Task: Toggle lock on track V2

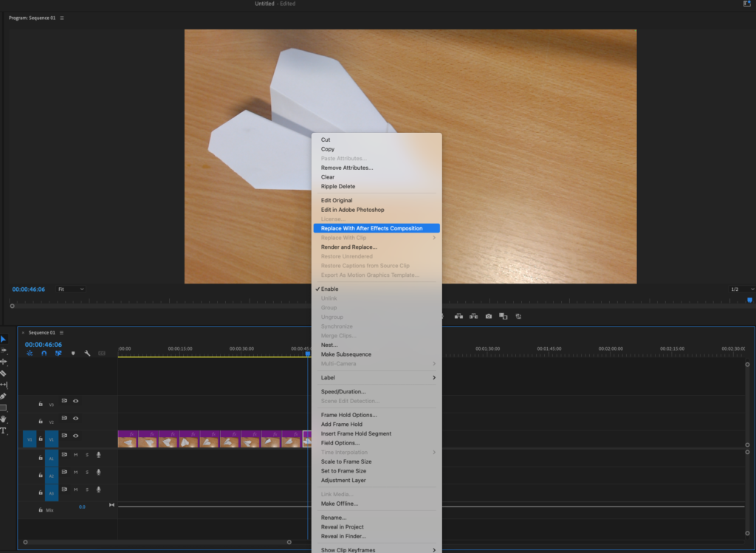Action: coord(41,421)
